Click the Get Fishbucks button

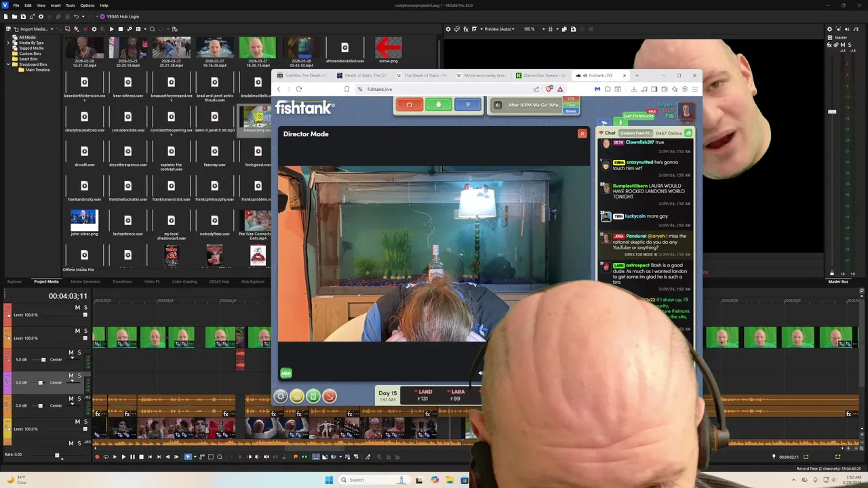pyautogui.click(x=639, y=116)
